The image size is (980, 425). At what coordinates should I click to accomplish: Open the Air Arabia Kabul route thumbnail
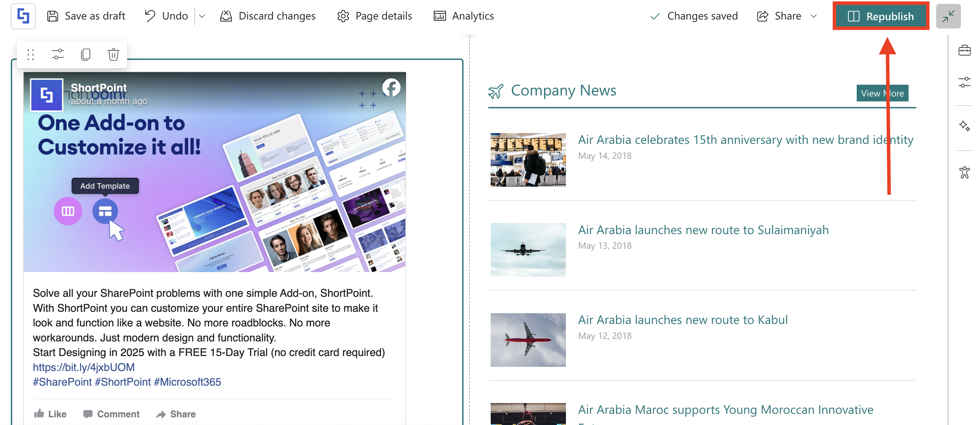[528, 340]
